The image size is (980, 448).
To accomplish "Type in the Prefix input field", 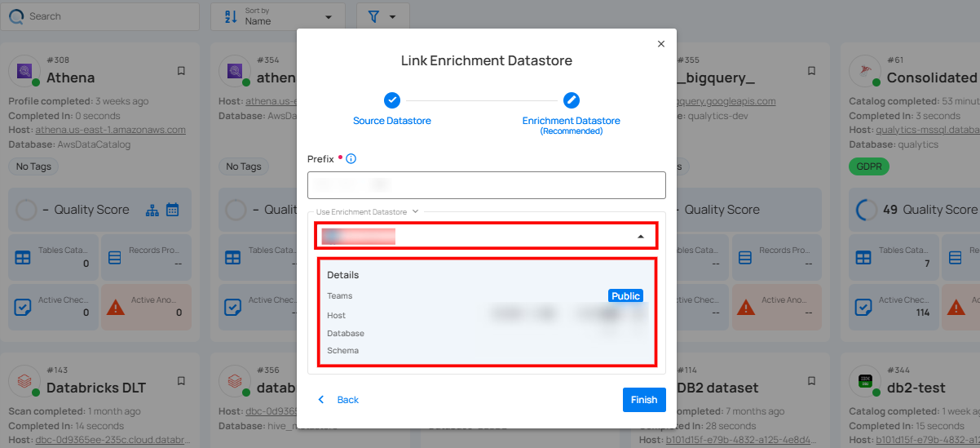I will pos(486,185).
